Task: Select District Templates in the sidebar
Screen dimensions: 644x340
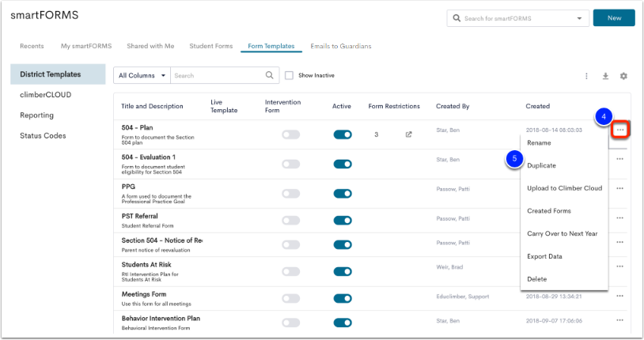Action: pos(58,74)
